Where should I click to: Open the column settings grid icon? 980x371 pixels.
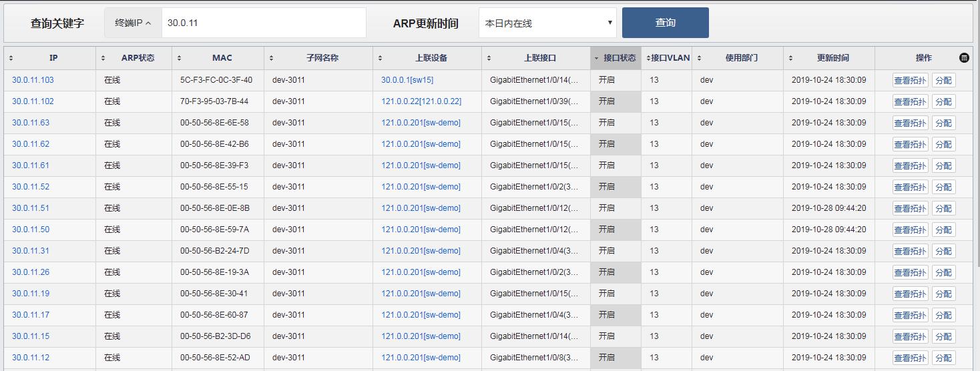click(964, 58)
